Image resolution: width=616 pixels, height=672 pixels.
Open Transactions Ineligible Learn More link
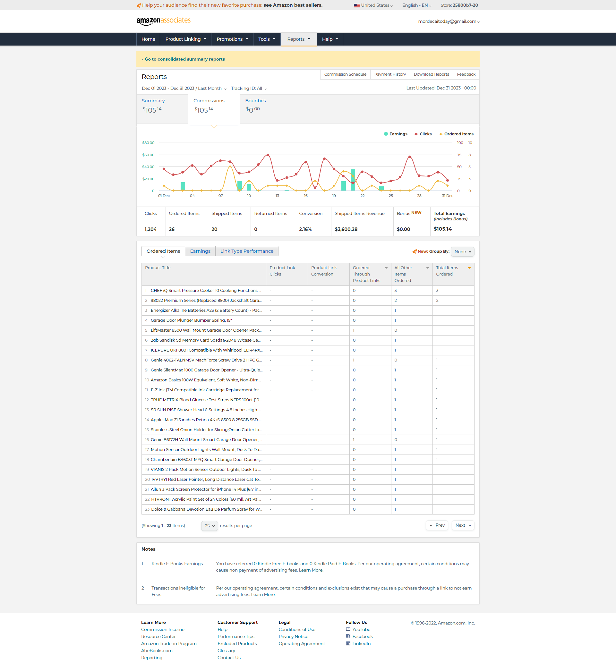click(x=263, y=594)
